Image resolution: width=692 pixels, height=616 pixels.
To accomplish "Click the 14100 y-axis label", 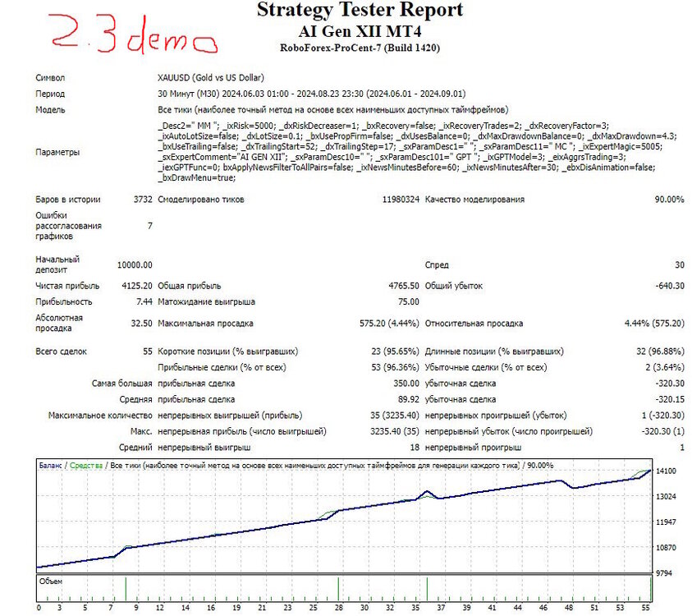I will pyautogui.click(x=666, y=471).
